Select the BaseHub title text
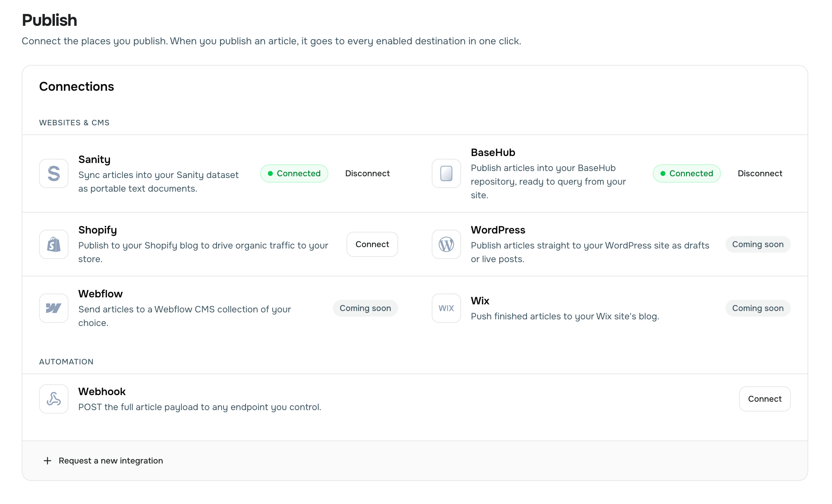Screen dimensions: 832x504 493,153
